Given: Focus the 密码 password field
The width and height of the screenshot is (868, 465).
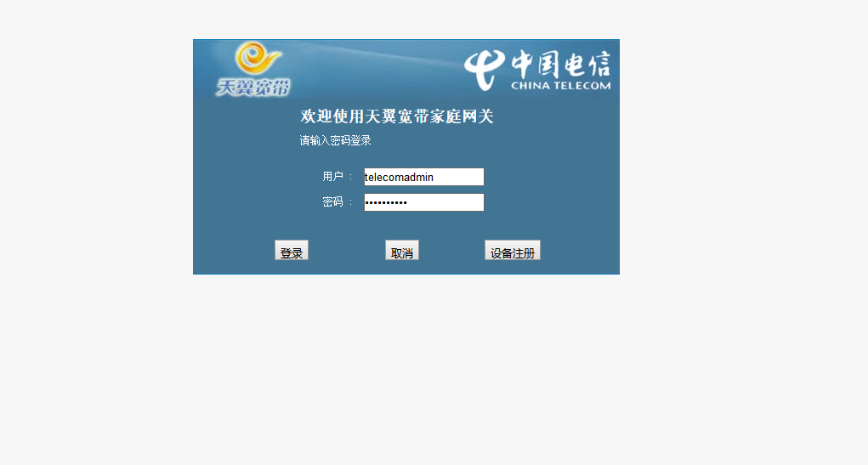Looking at the screenshot, I should [424, 202].
